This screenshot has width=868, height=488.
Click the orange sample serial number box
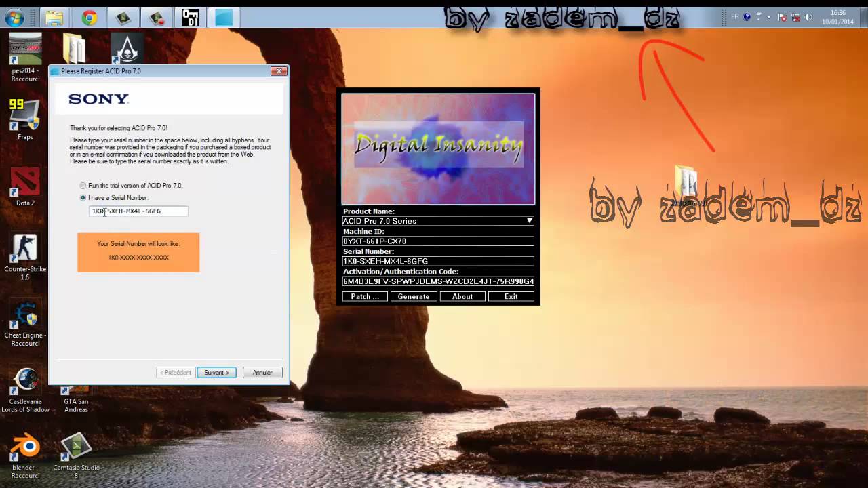click(138, 253)
